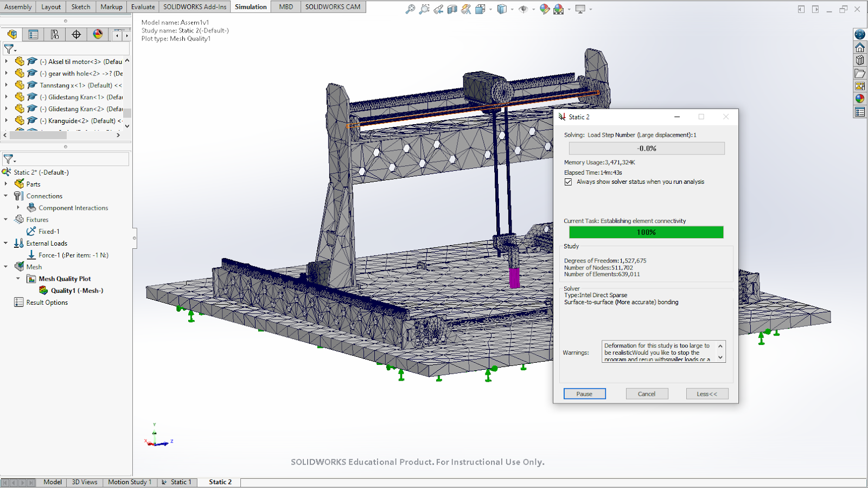
Task: Open the PropertyManager tab icon
Action: click(33, 34)
